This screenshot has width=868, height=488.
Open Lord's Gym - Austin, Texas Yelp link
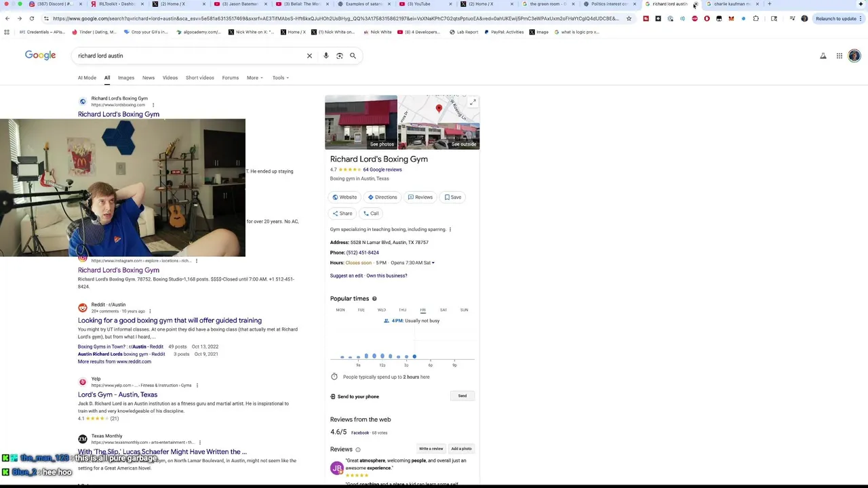point(117,394)
